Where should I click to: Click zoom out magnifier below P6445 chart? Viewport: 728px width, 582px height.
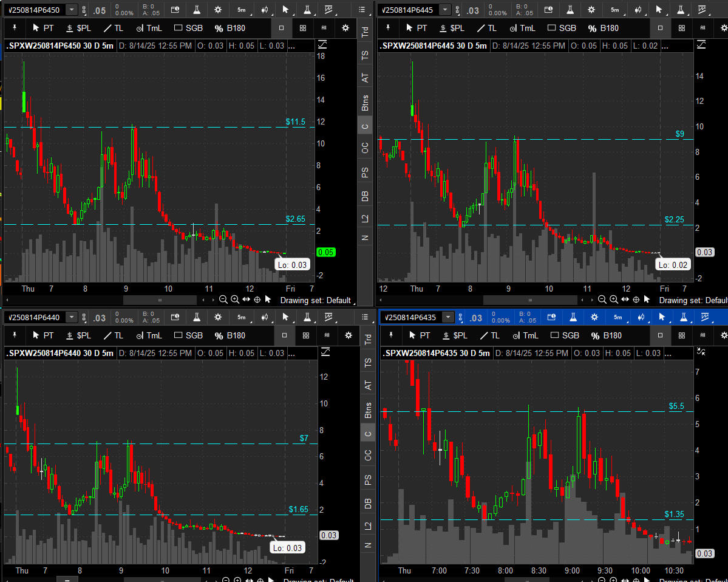coord(602,300)
